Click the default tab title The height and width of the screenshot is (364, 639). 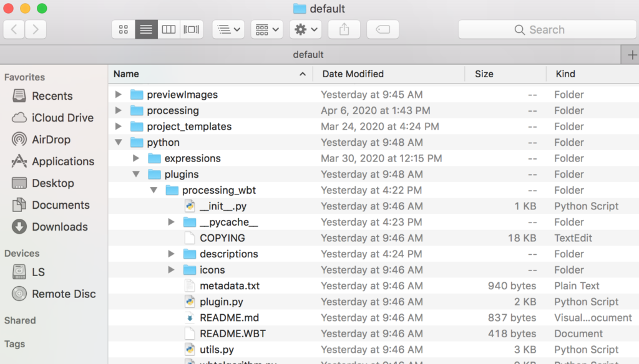pyautogui.click(x=308, y=55)
